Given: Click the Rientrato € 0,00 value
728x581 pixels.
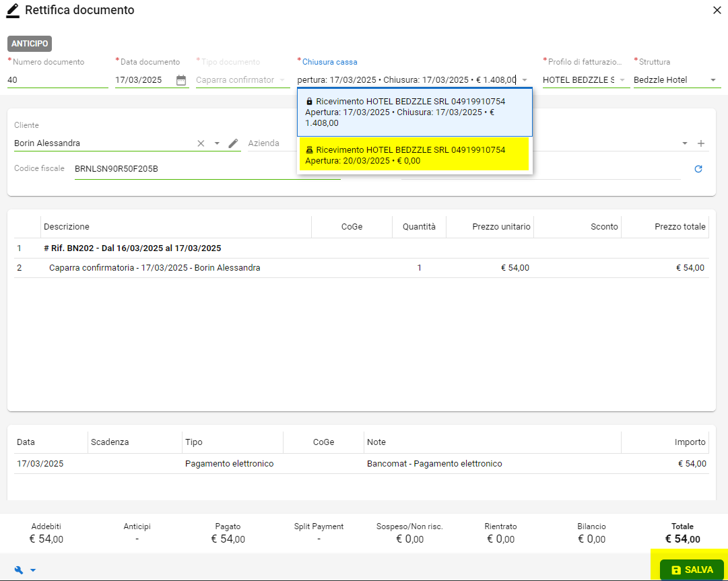Looking at the screenshot, I should pos(500,539).
